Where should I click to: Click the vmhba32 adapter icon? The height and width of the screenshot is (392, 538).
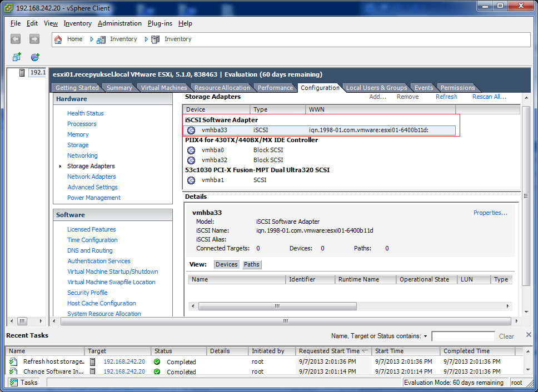(x=191, y=160)
